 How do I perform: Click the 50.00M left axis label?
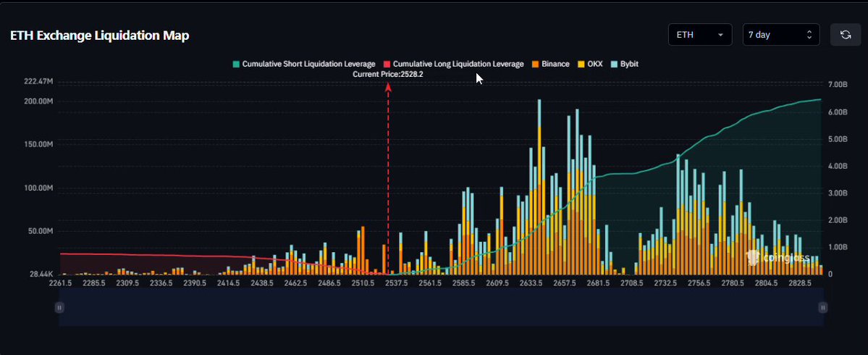tap(41, 231)
